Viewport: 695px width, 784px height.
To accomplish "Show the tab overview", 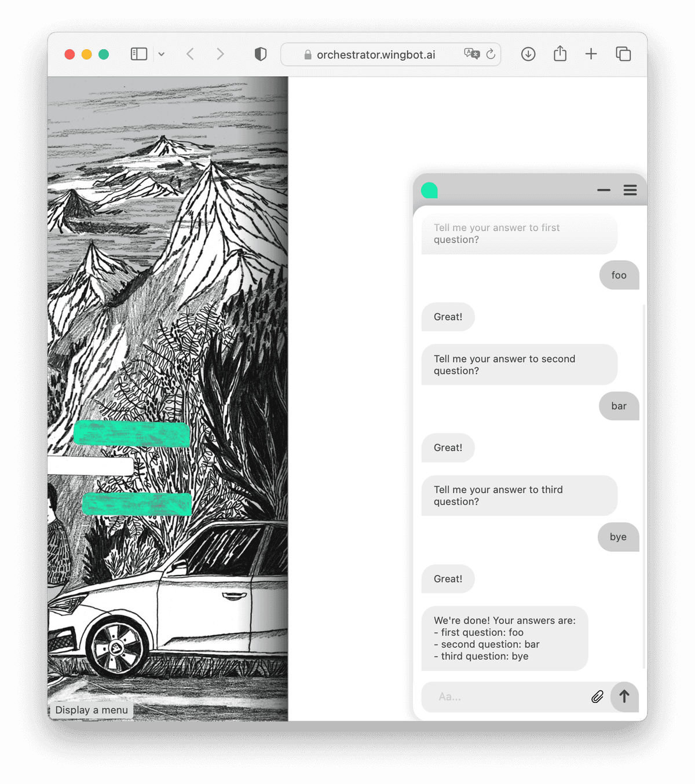I will point(623,54).
